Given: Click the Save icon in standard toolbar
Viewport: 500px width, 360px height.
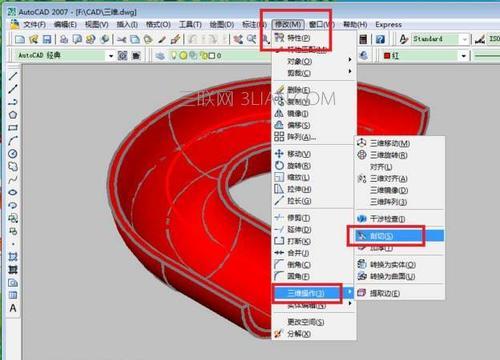Looking at the screenshot, I should (47, 39).
